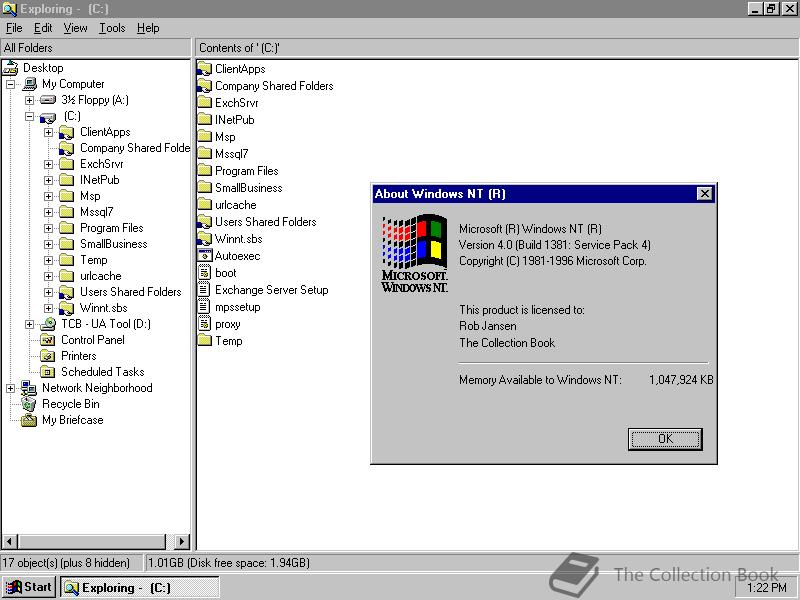Screen dimensions: 800x600
Task: Click the ClientApps folder icon in Contents pane
Action: tap(205, 69)
